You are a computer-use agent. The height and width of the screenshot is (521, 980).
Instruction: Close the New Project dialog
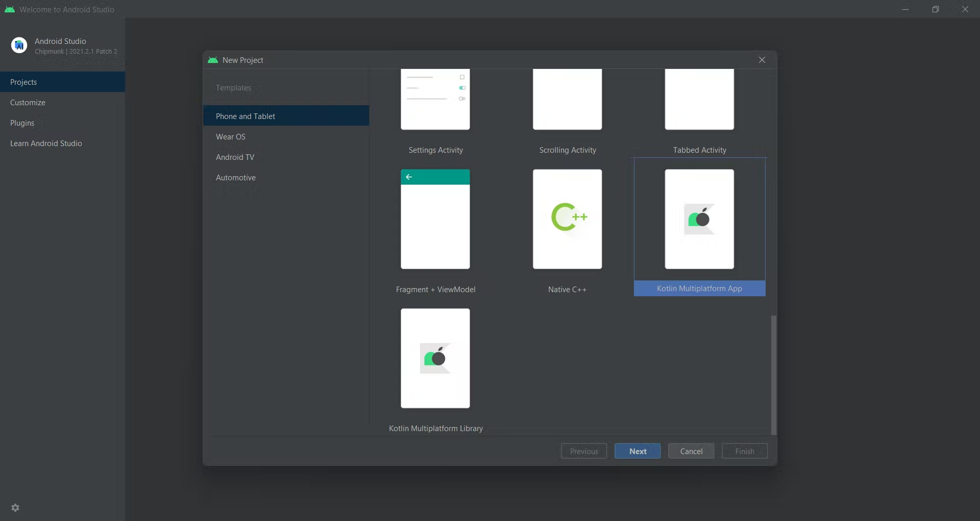(x=762, y=60)
